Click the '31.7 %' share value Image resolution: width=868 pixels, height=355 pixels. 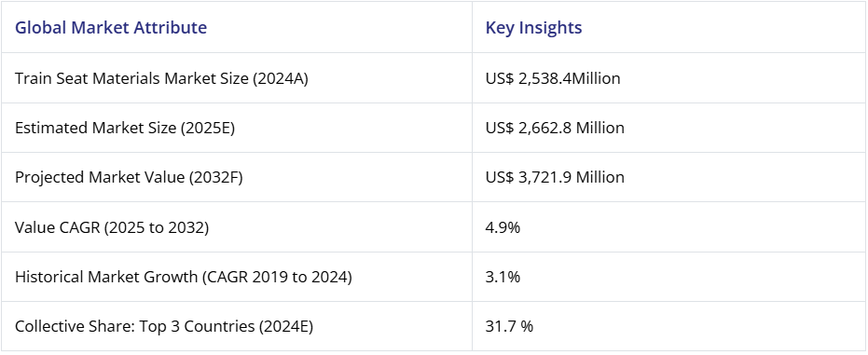point(509,326)
